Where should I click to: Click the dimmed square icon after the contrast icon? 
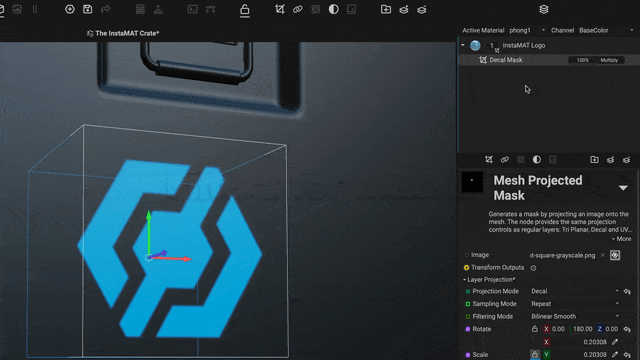click(x=351, y=9)
